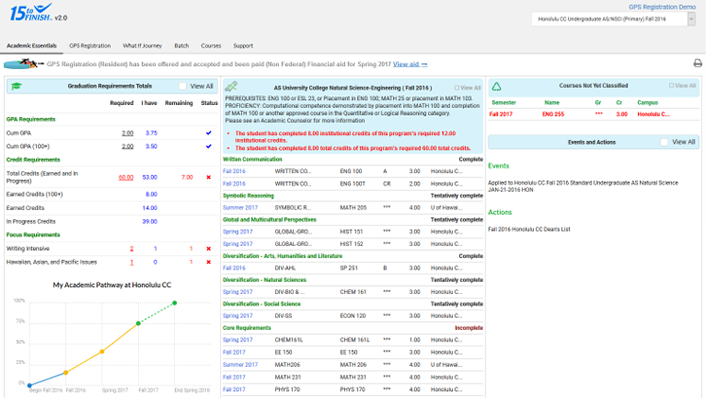The image size is (706, 398).
Task: Click the Cum GPA blue checkmark status
Action: (x=208, y=133)
